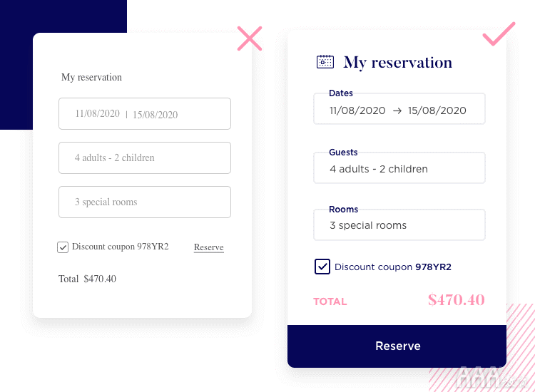The image size is (535, 392).
Task: Click the Rooms field showing 3 special rooms
Action: (x=399, y=225)
